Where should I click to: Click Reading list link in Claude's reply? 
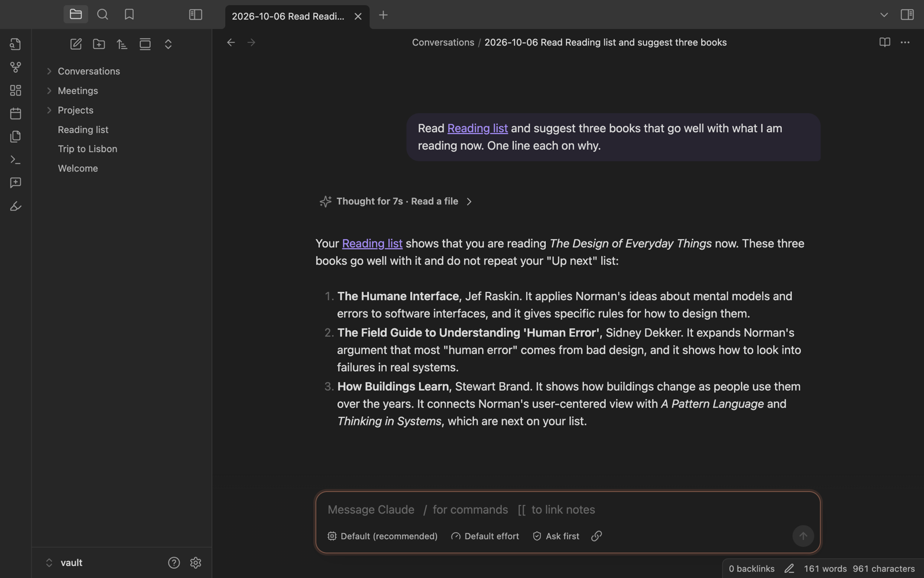pos(372,244)
